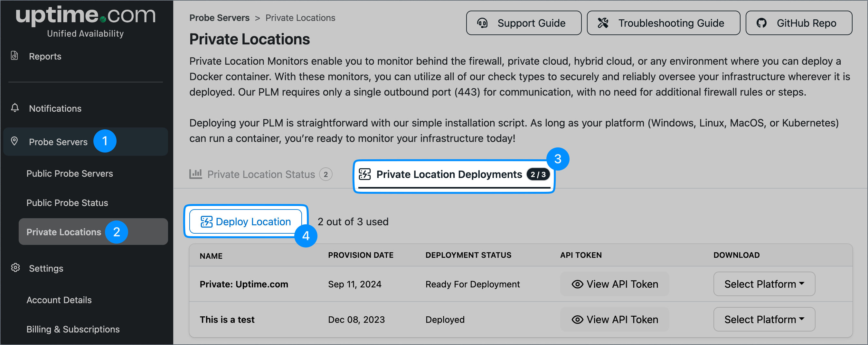Image resolution: width=868 pixels, height=345 pixels.
Task: Click eye icon for Private: Uptime.com token
Action: (577, 284)
